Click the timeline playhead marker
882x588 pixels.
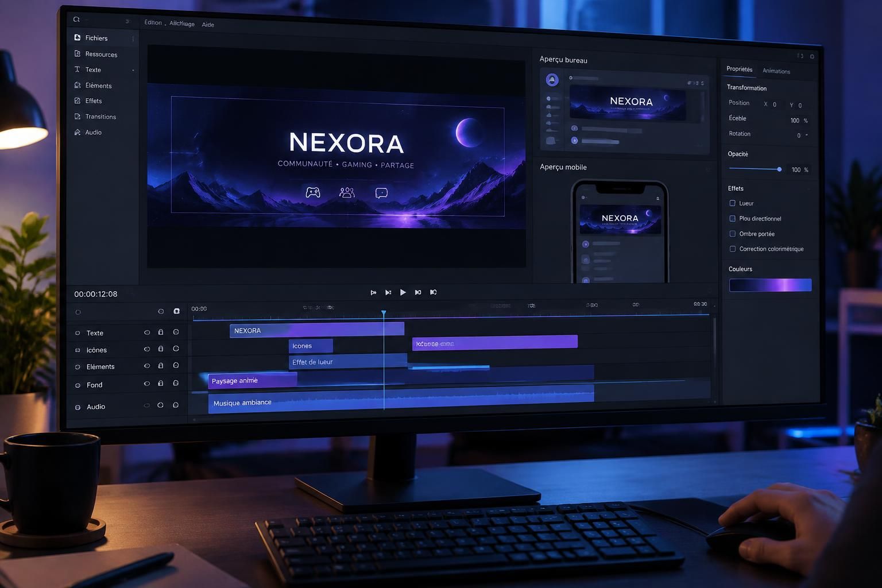pyautogui.click(x=384, y=313)
